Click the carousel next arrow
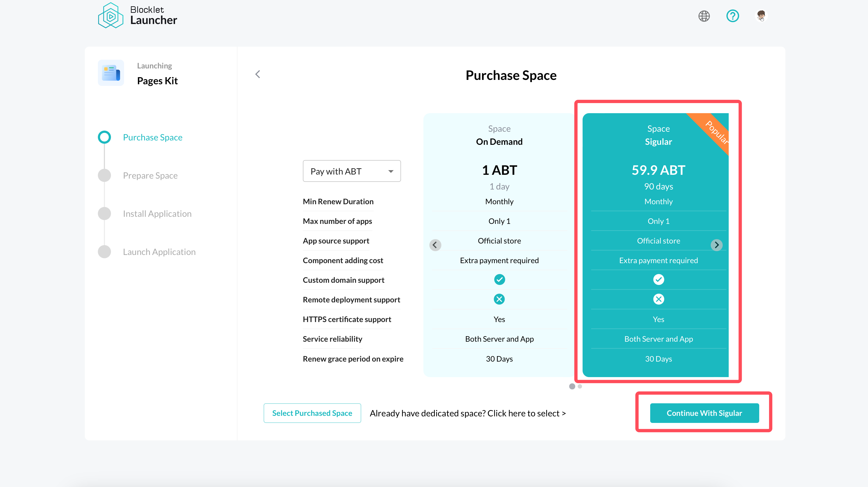This screenshot has height=487, width=868. (x=716, y=245)
